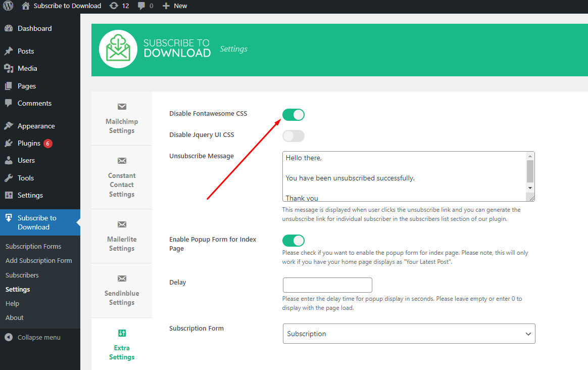The height and width of the screenshot is (370, 588).
Task: Select the Extra Settings tab
Action: 122,344
